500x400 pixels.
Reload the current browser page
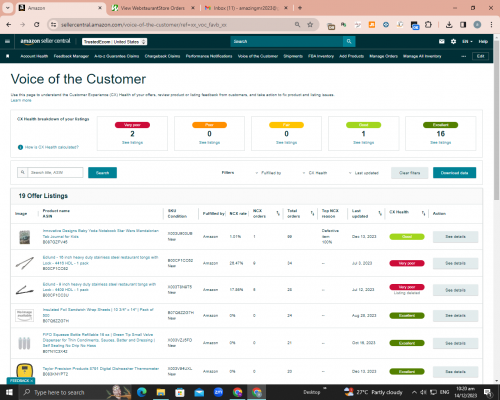(37, 25)
